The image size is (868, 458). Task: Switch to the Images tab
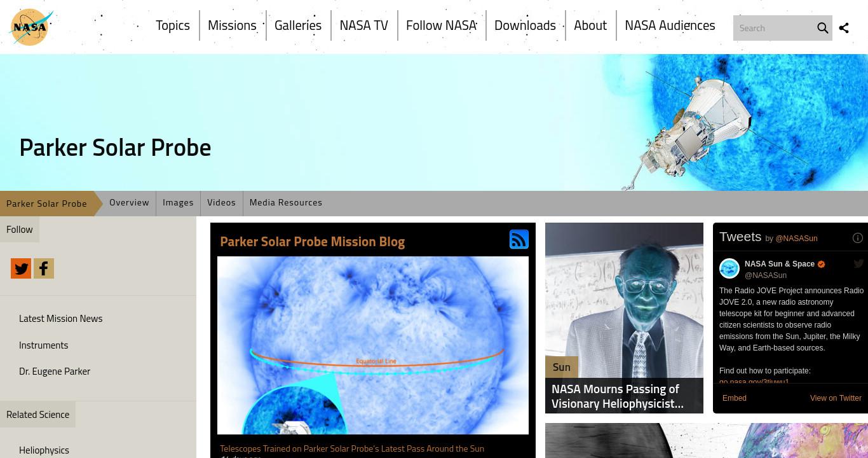tap(178, 202)
